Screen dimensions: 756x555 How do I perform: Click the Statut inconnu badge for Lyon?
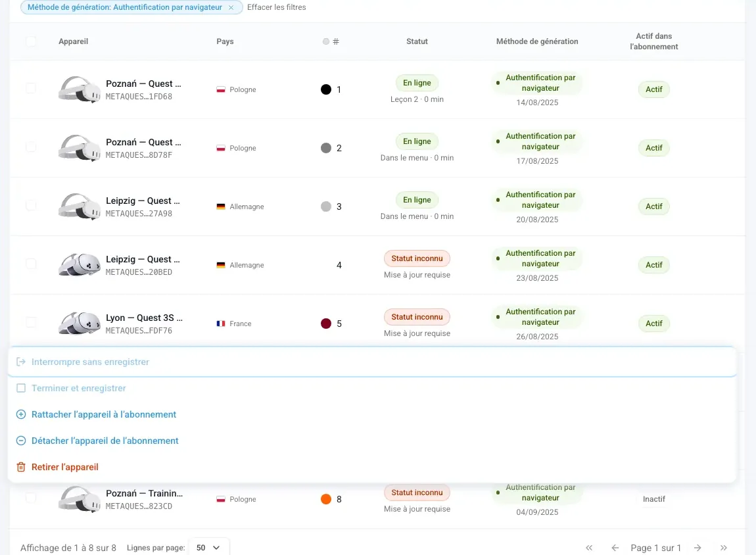pos(417,317)
